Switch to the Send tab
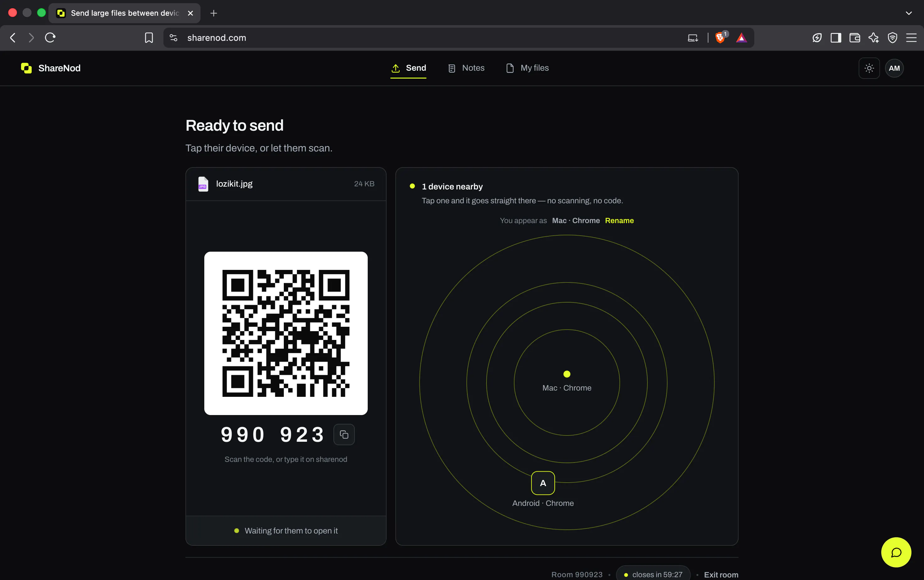The image size is (924, 580). 408,68
